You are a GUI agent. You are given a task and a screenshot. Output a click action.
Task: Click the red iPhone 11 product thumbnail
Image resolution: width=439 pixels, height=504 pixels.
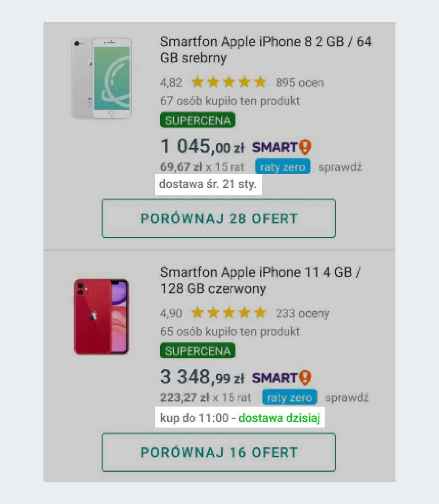point(101,316)
